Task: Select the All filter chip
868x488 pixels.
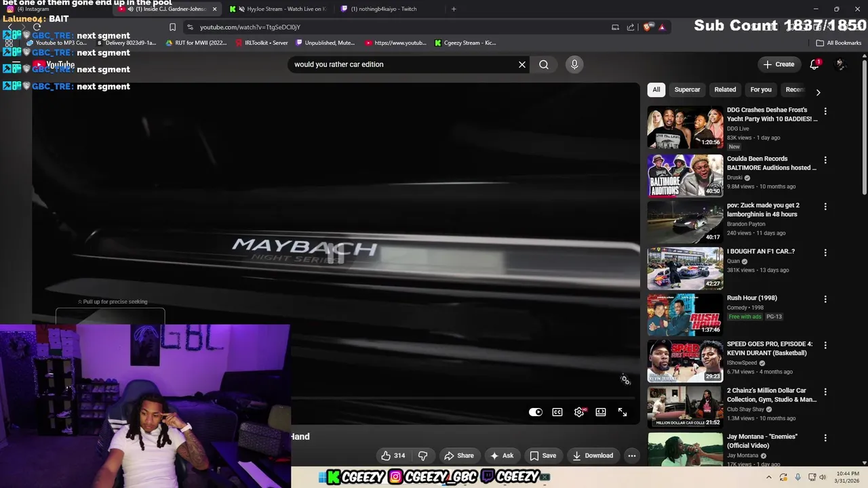Action: click(x=656, y=89)
